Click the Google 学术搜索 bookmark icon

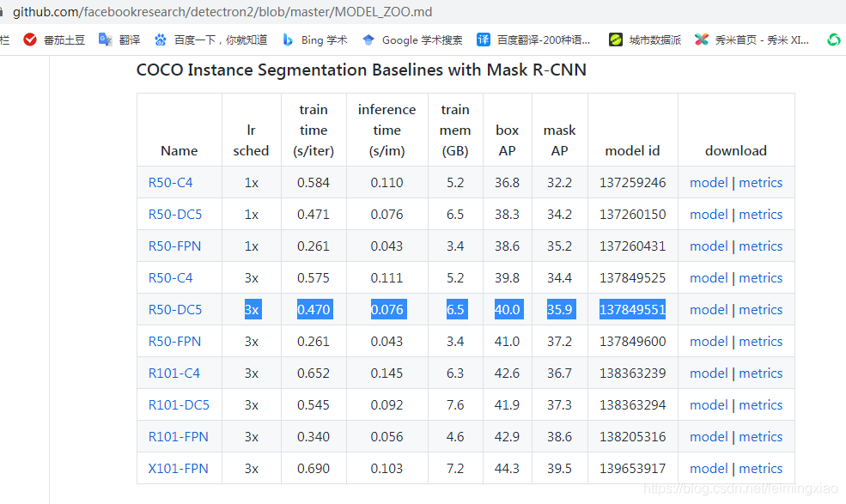tap(368, 39)
